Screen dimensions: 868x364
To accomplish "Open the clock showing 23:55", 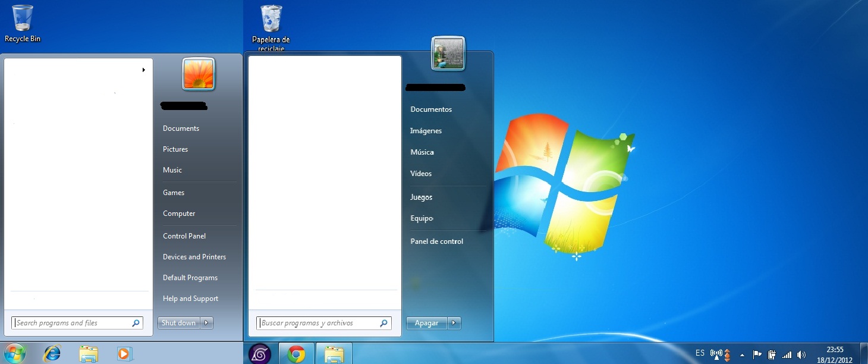I will click(835, 354).
